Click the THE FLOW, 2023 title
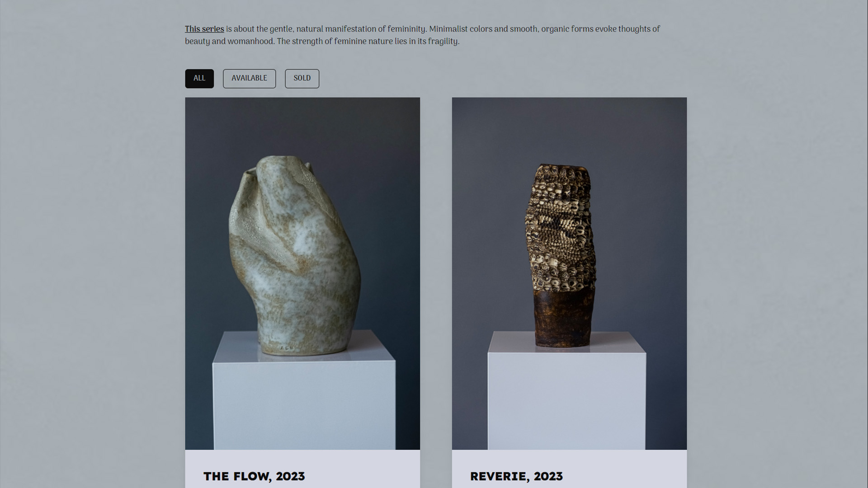This screenshot has height=488, width=868. click(254, 476)
